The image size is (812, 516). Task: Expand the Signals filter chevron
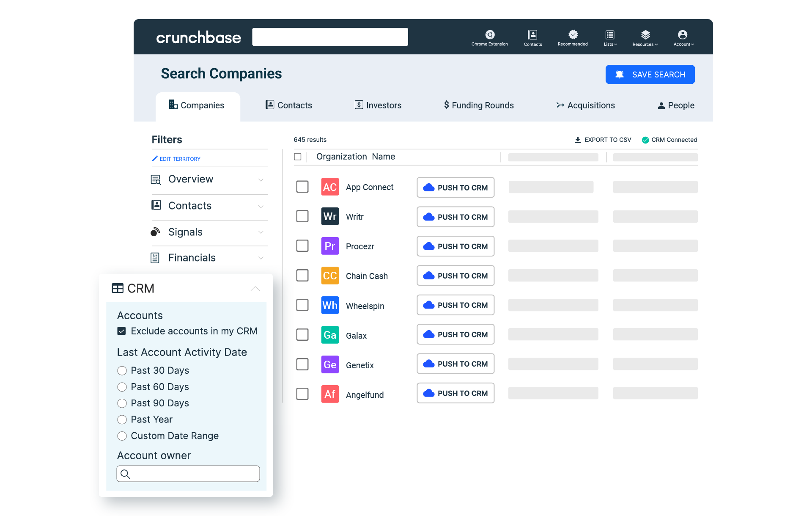click(x=261, y=232)
